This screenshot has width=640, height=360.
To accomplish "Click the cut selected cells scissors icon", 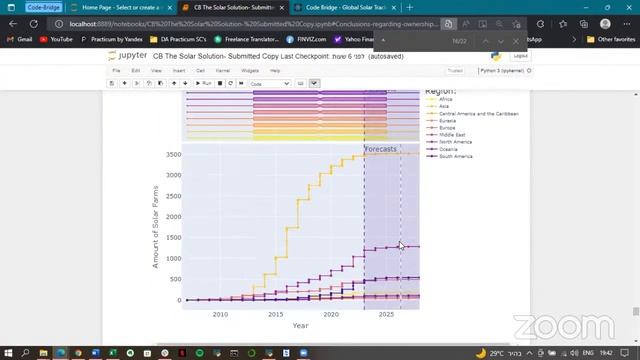I will pos(137,83).
